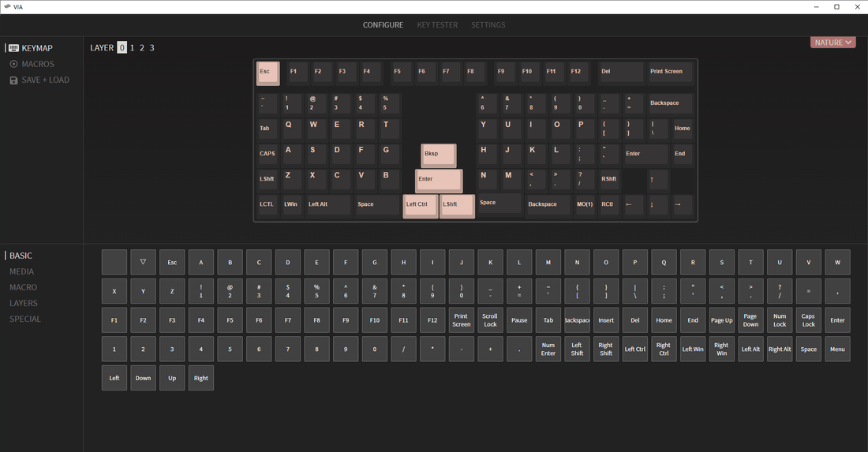
Task: Open the MACROS panel in the sidebar
Action: coord(38,64)
